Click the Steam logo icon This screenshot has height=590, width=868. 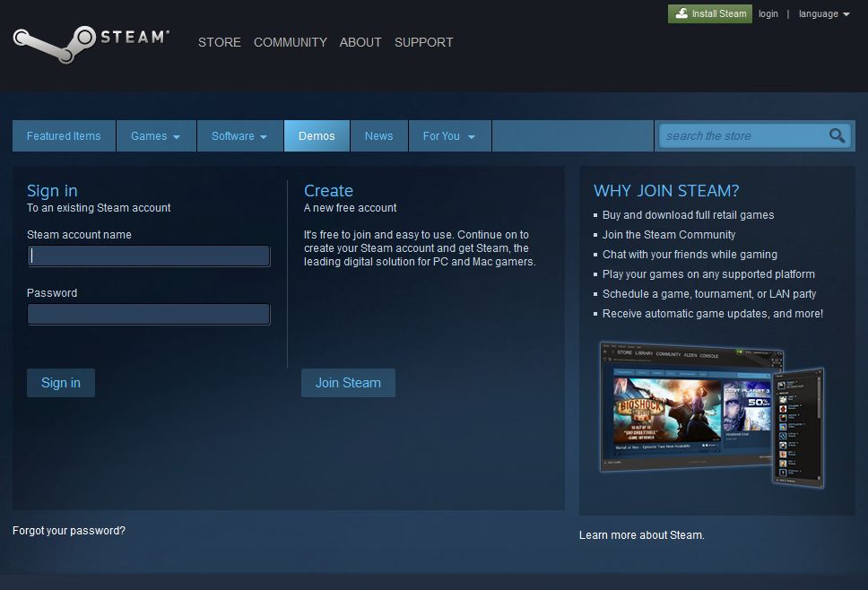coord(91,44)
